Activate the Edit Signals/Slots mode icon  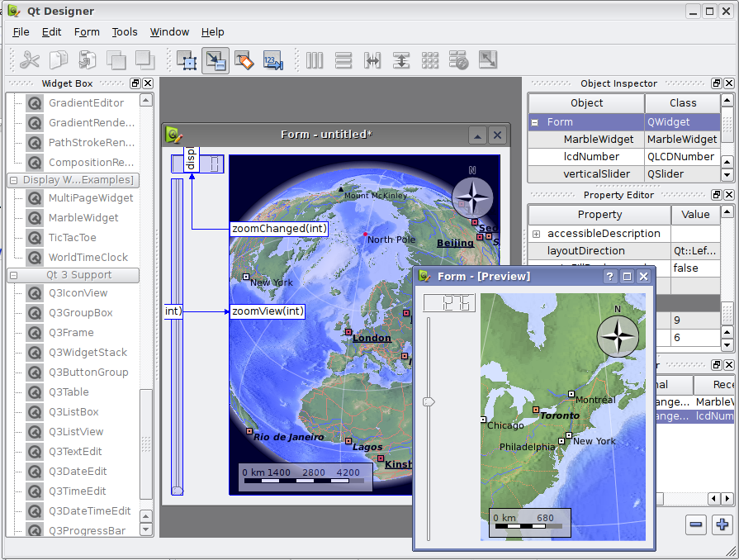[215, 59]
